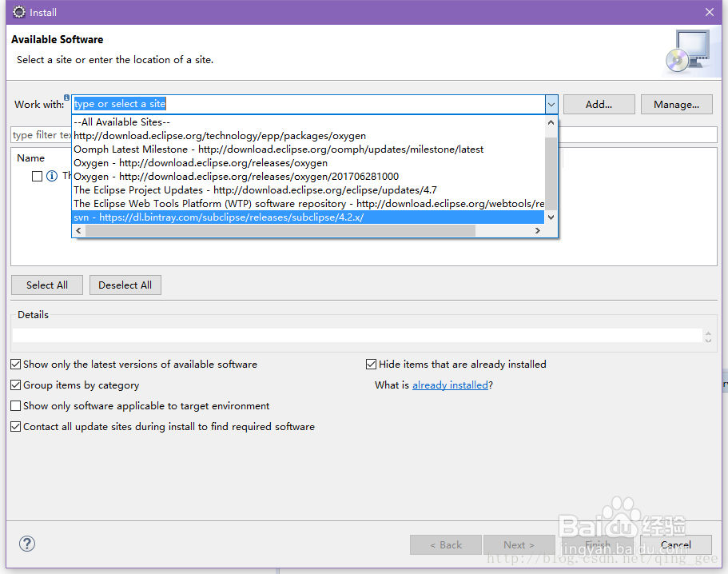
Task: Select Oxygen 201706281000 release site
Action: [x=308, y=177]
